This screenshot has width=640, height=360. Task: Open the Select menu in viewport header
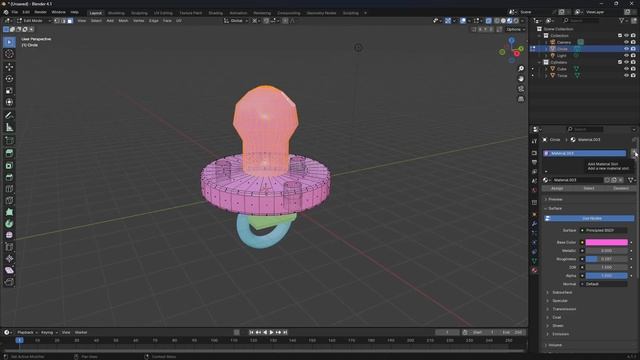tap(96, 21)
